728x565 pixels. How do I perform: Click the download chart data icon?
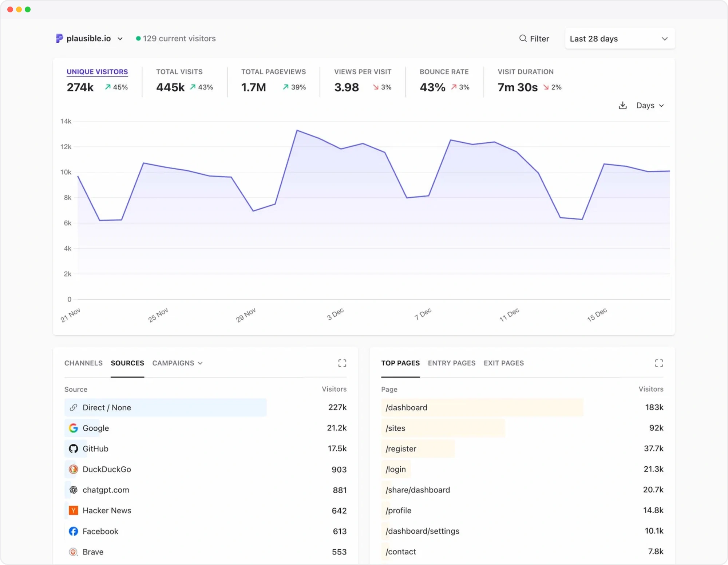[x=622, y=106]
